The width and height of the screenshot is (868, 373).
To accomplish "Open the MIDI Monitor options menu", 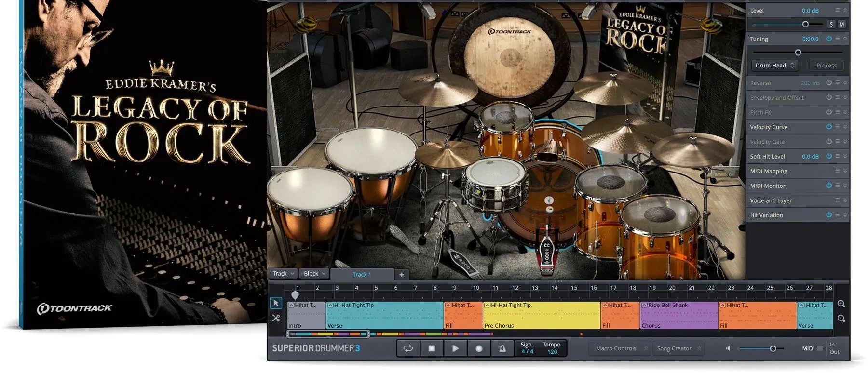I will tap(838, 186).
